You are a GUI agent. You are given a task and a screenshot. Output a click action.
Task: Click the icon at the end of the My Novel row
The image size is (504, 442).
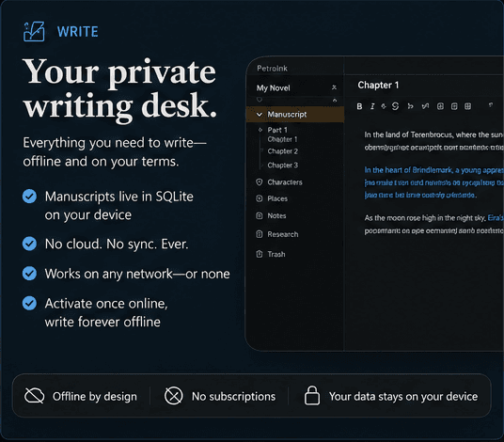pos(335,87)
